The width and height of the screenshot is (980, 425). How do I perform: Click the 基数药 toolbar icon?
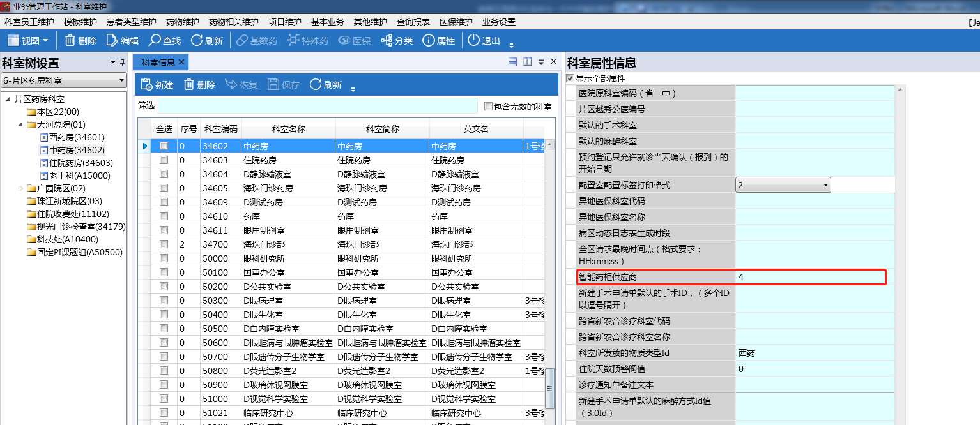coord(242,40)
